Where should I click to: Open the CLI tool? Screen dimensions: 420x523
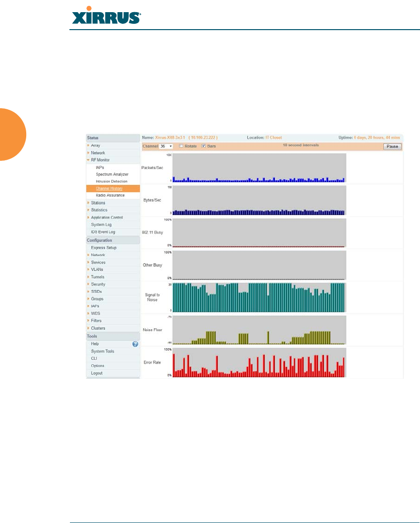click(x=94, y=358)
